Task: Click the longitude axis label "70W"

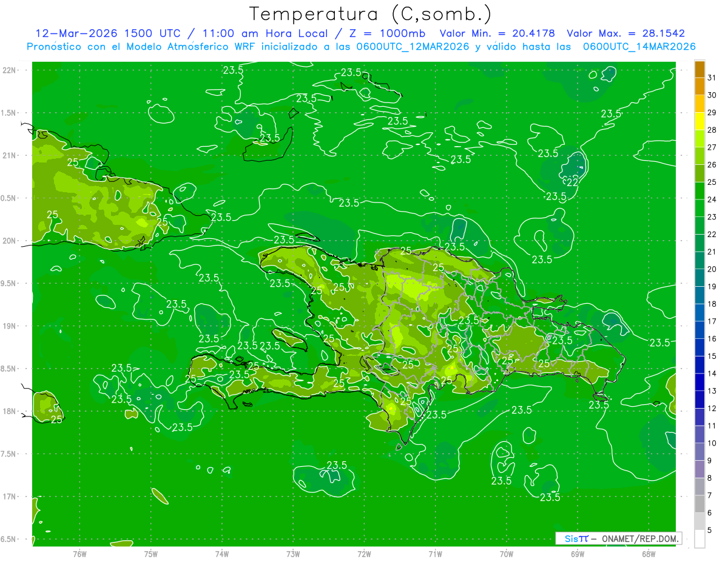Action: point(507,554)
